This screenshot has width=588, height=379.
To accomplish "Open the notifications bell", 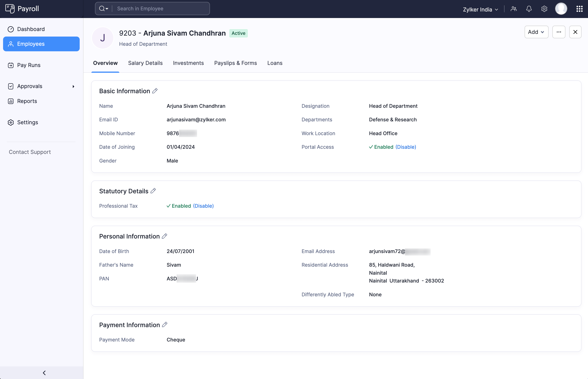I will coord(529,9).
